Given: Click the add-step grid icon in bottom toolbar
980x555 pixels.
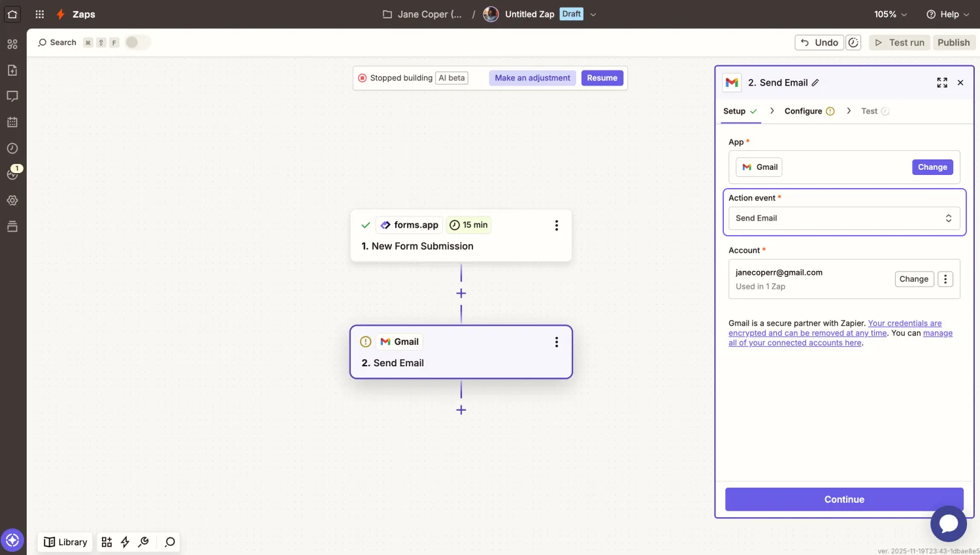Looking at the screenshot, I should 106,542.
